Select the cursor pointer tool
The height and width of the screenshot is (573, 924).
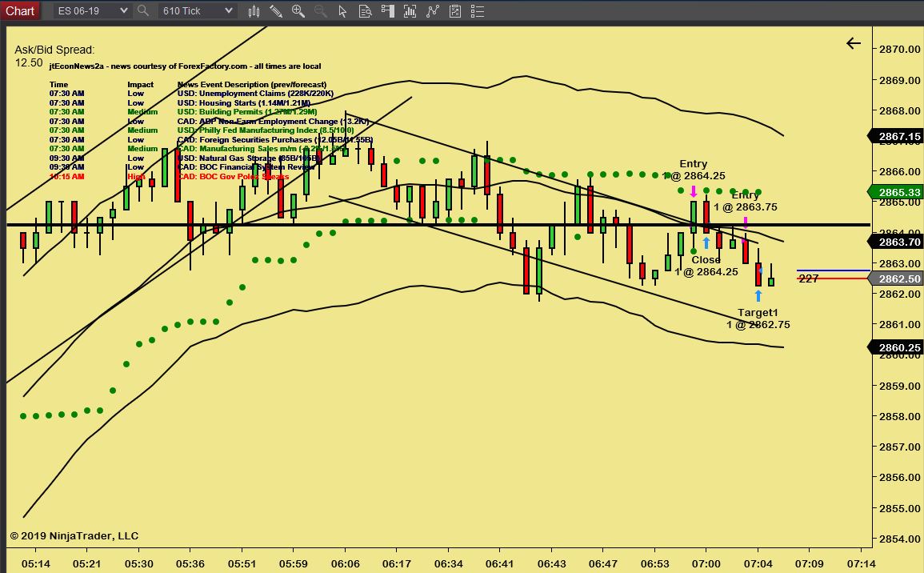(x=342, y=10)
